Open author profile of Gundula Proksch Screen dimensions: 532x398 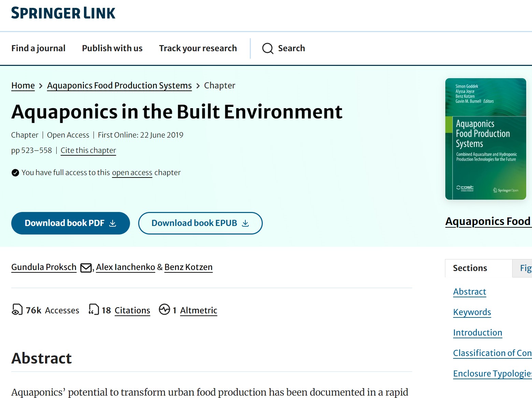[x=44, y=267]
